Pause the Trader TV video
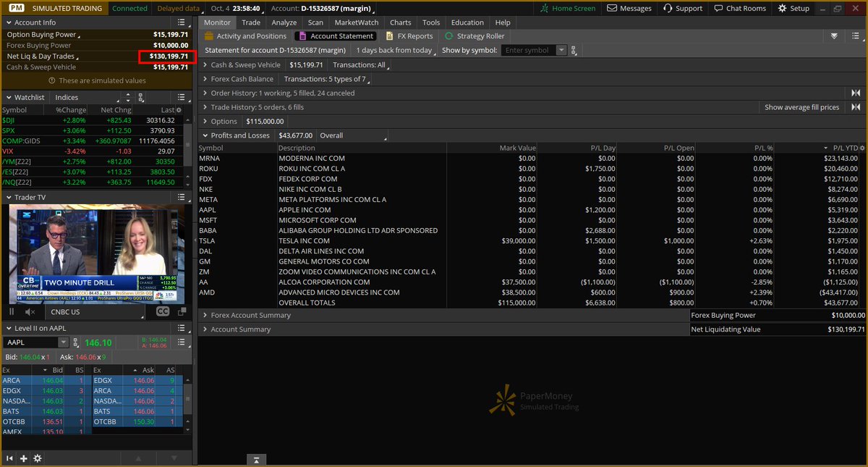This screenshot has height=467, width=868. pos(12,311)
